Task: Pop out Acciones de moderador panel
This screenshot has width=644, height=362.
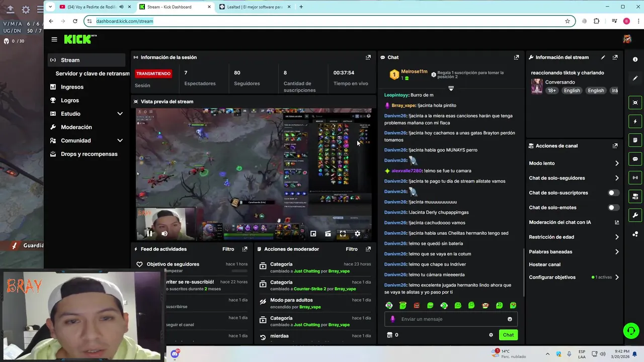Action: [368, 249]
